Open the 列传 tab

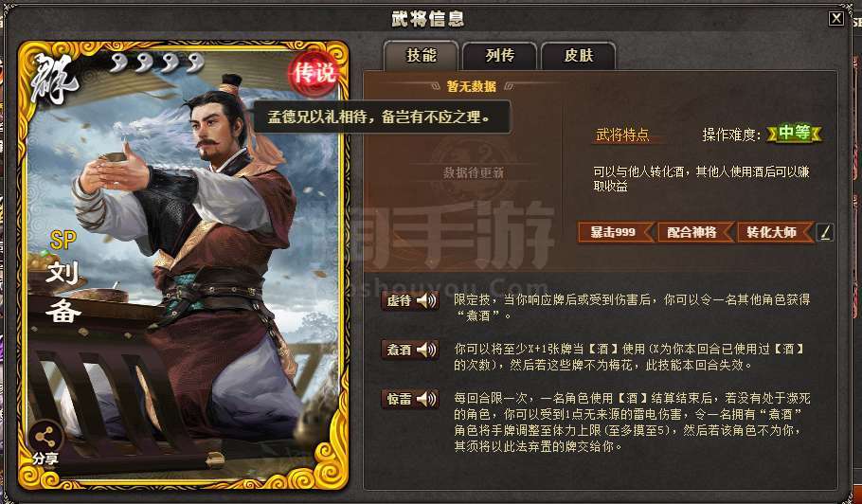click(x=500, y=56)
